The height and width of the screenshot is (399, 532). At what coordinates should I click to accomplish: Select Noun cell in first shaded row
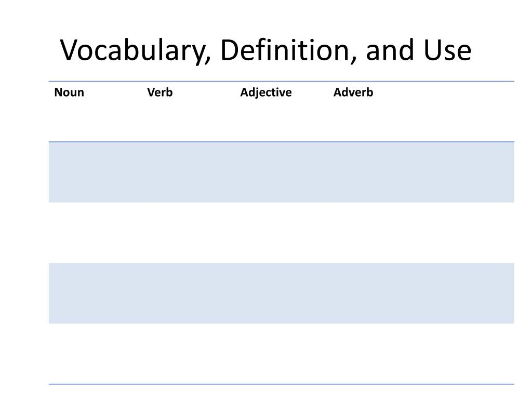(x=96, y=172)
